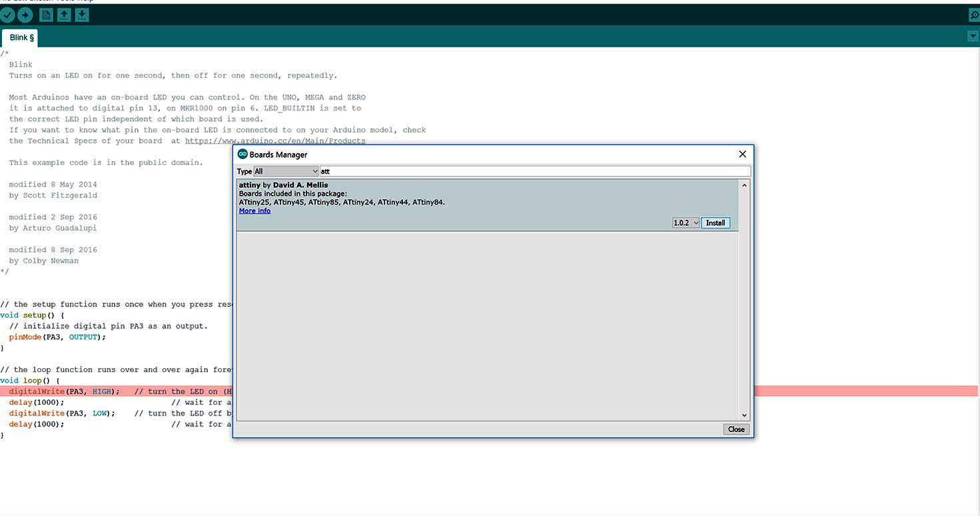
Task: Click the Boards Manager scrollbar up arrow
Action: tap(744, 186)
